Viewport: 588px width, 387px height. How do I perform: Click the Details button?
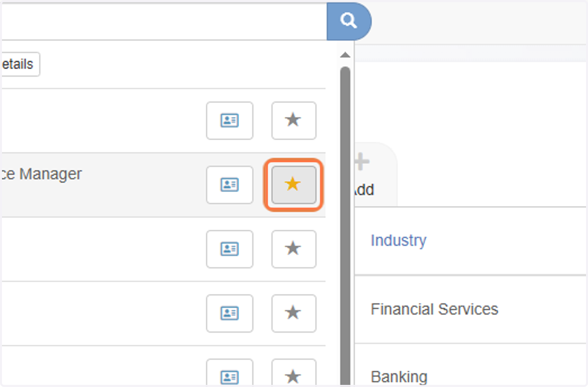(20, 64)
